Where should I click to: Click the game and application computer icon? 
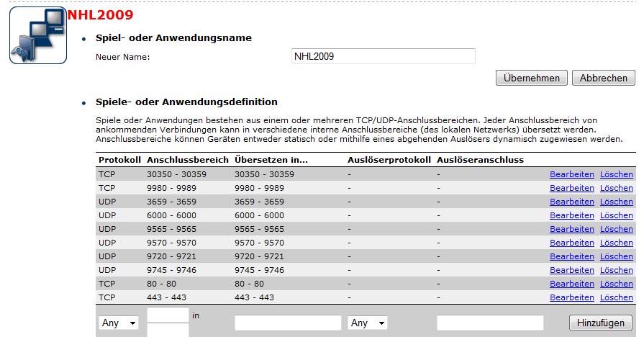[38, 35]
